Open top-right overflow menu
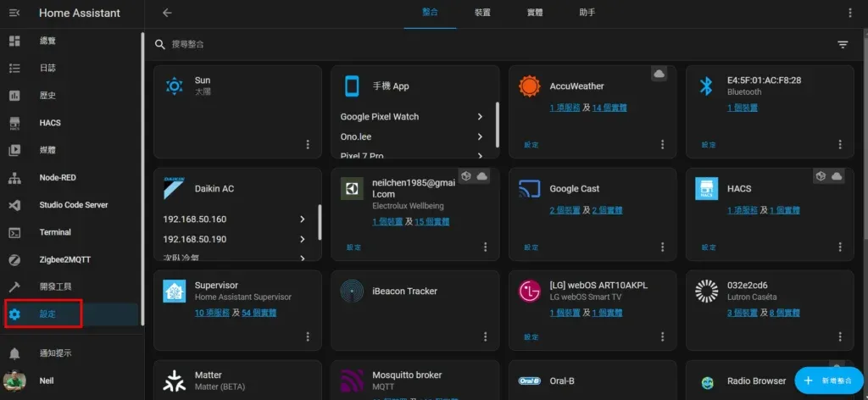 pyautogui.click(x=850, y=13)
